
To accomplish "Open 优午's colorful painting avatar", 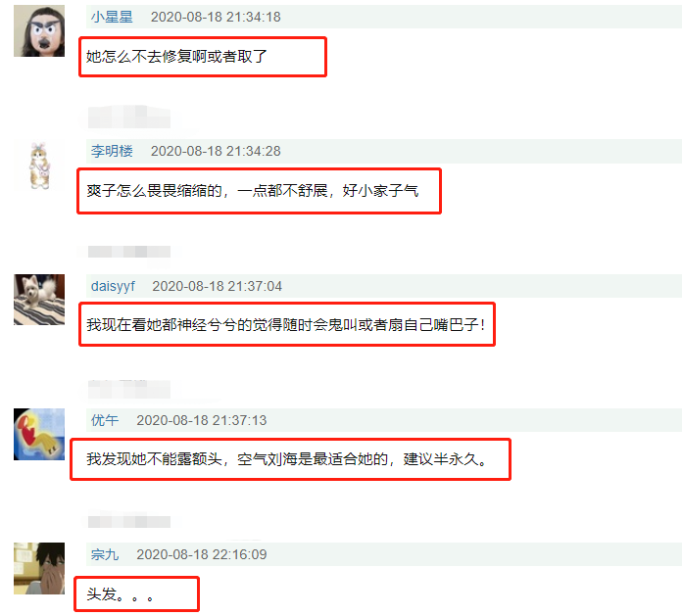I will pyautogui.click(x=39, y=434).
